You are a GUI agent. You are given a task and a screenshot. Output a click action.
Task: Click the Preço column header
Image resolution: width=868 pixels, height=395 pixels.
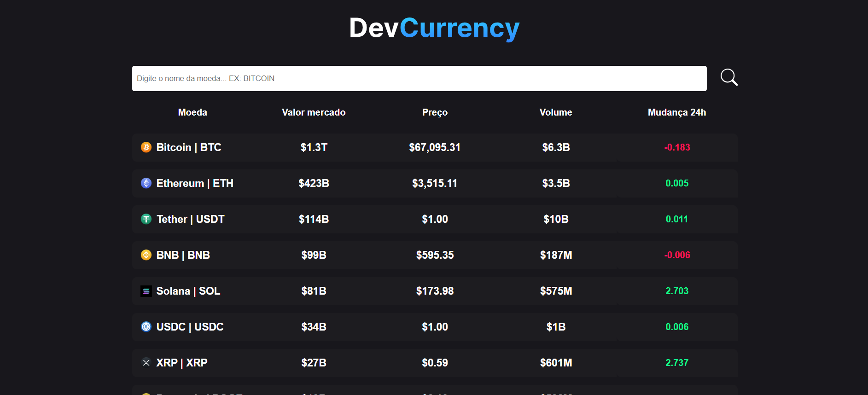click(x=435, y=112)
